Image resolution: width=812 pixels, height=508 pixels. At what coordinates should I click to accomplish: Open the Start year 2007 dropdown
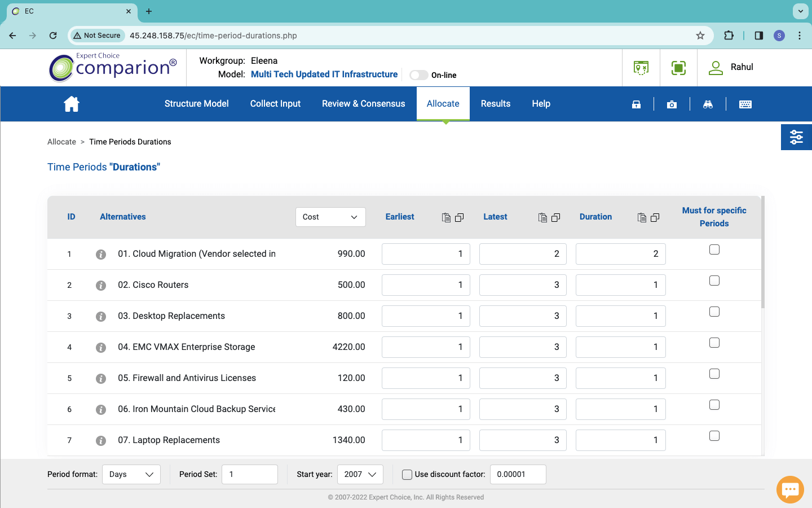click(360, 474)
